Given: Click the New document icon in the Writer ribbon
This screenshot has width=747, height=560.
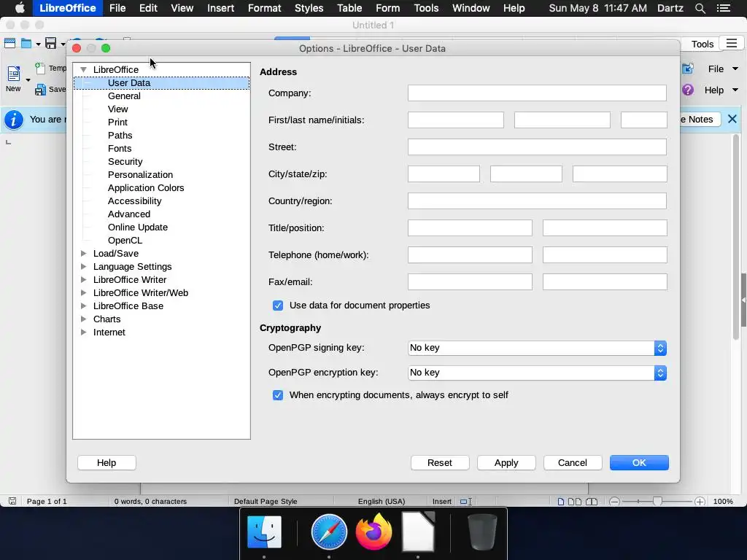Looking at the screenshot, I should pyautogui.click(x=13, y=74).
